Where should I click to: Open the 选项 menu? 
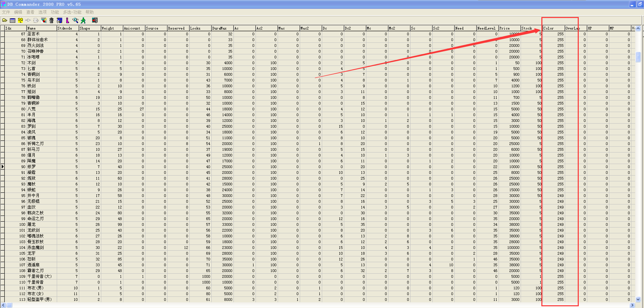coord(42,12)
